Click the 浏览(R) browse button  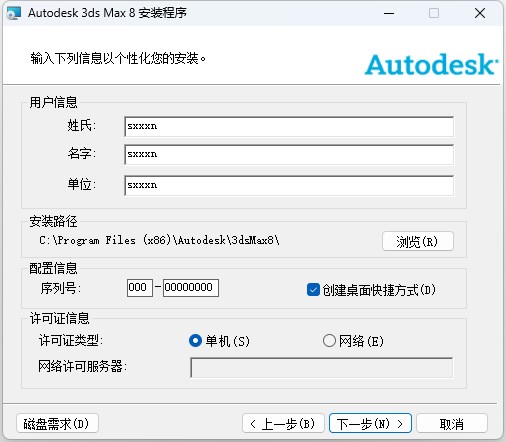418,241
